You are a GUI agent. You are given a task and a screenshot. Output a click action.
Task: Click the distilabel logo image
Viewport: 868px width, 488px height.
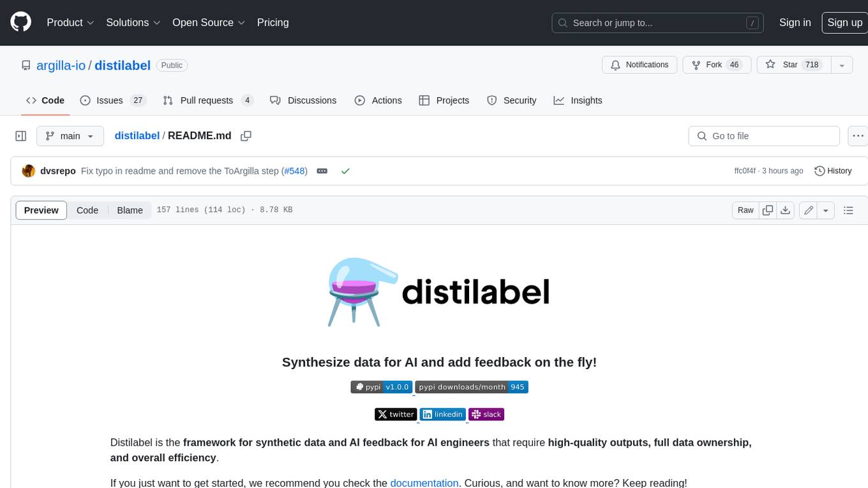pos(439,292)
